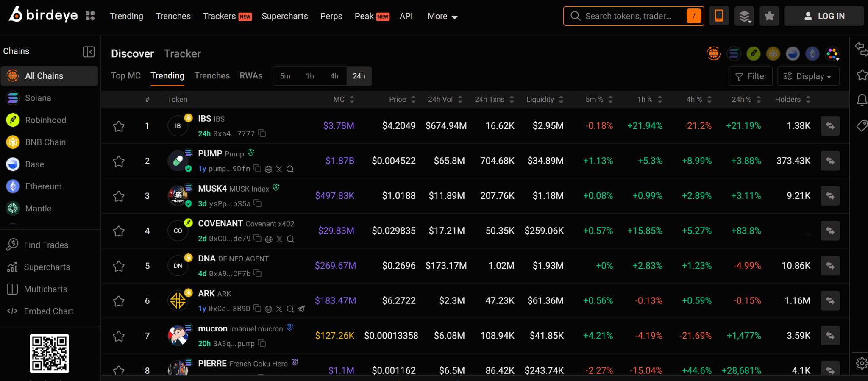Image resolution: width=868 pixels, height=381 pixels.
Task: Expand the More menu dropdown
Action: 442,16
